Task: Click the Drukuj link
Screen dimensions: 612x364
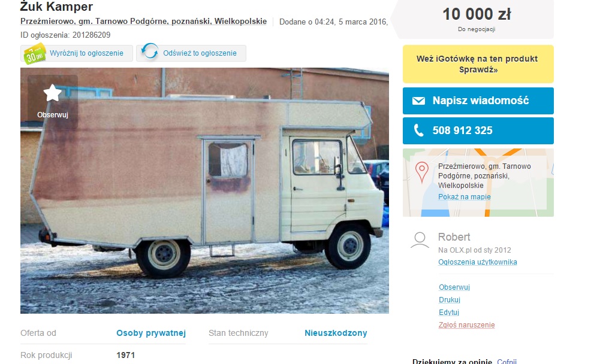Action: click(x=449, y=300)
